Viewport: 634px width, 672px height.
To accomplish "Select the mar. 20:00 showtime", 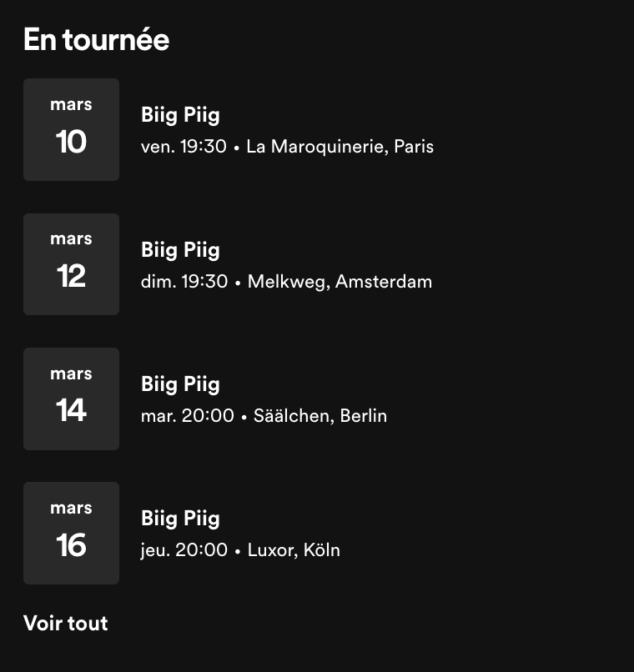I will click(188, 416).
